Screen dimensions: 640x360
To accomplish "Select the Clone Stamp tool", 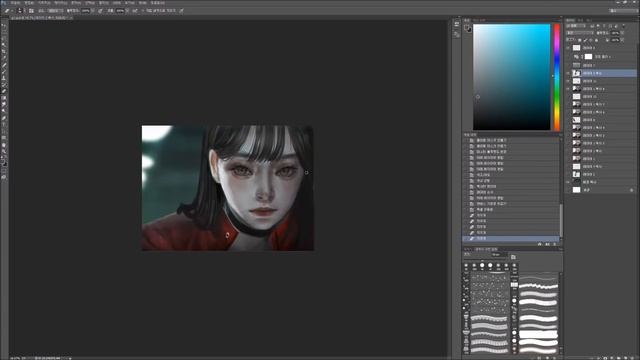I will point(4,78).
